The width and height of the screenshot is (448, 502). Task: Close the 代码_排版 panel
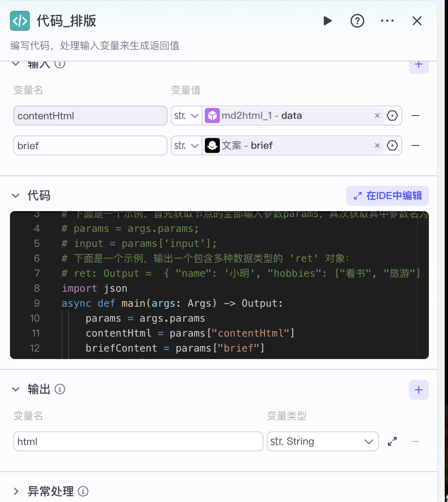point(417,21)
